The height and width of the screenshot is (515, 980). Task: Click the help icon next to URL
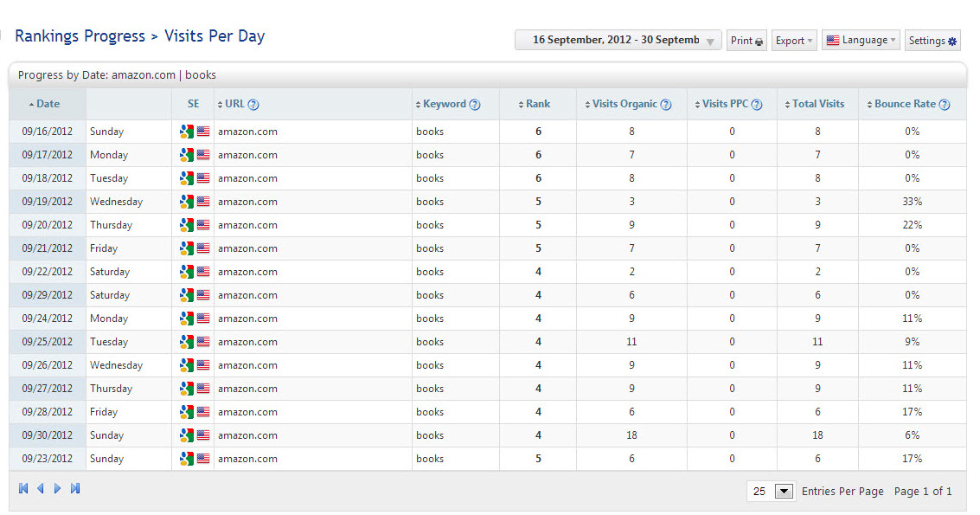coord(253,105)
